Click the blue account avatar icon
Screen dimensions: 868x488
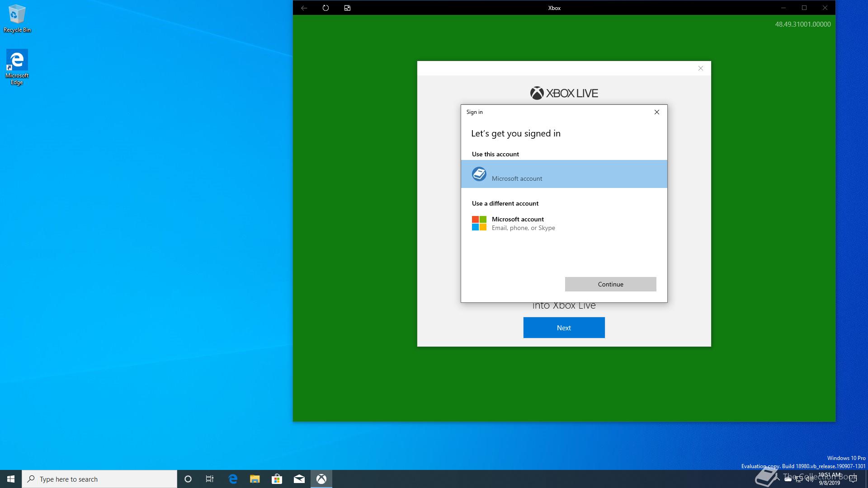point(479,174)
